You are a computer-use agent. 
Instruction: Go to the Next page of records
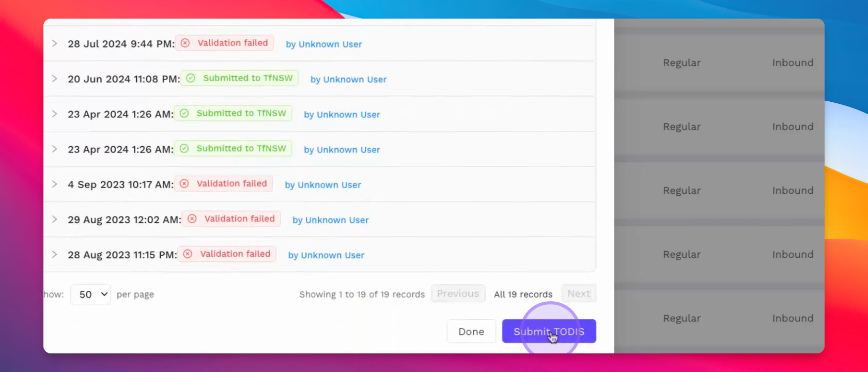pos(579,293)
